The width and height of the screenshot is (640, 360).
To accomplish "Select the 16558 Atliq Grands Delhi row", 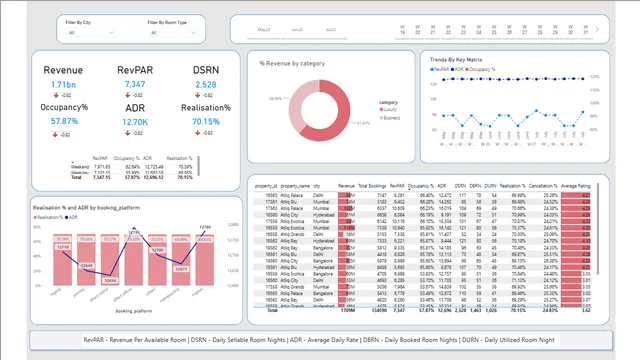I will click(422, 235).
